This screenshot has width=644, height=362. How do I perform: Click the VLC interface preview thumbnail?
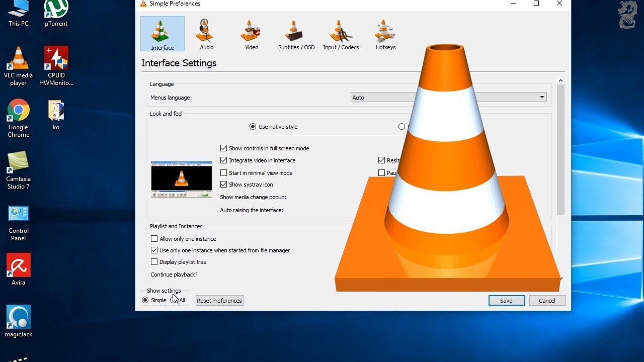coord(182,179)
